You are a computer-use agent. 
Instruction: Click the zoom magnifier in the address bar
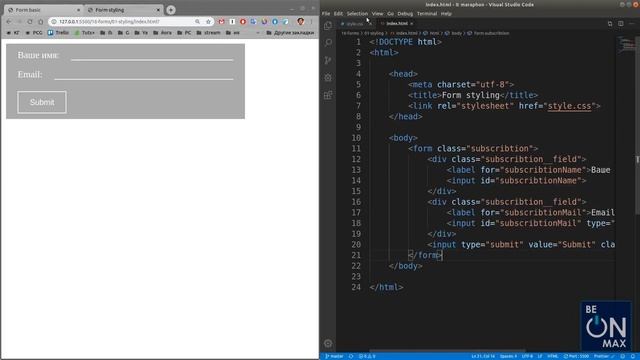pos(198,21)
